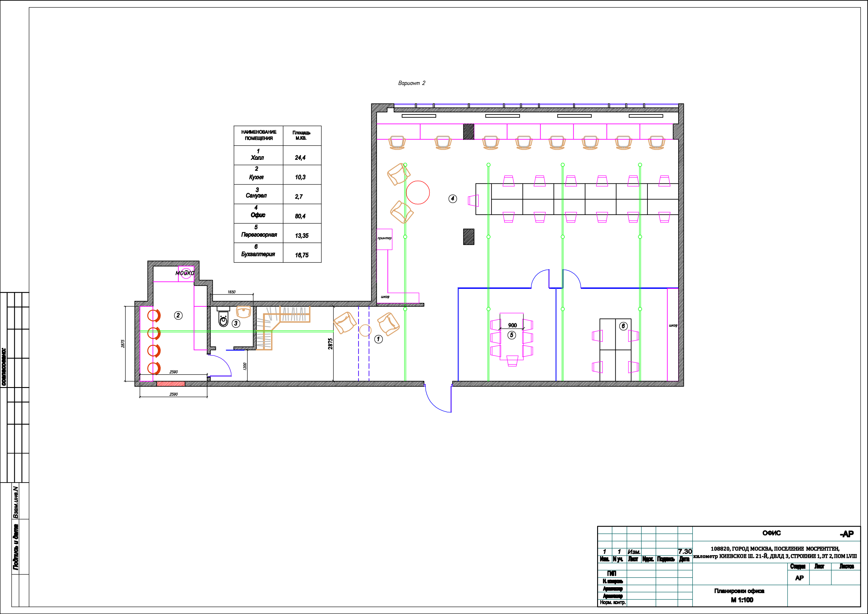This screenshot has width=868, height=614.
Task: Click the 'шкаф' label beside the office wall
Action: (x=385, y=297)
